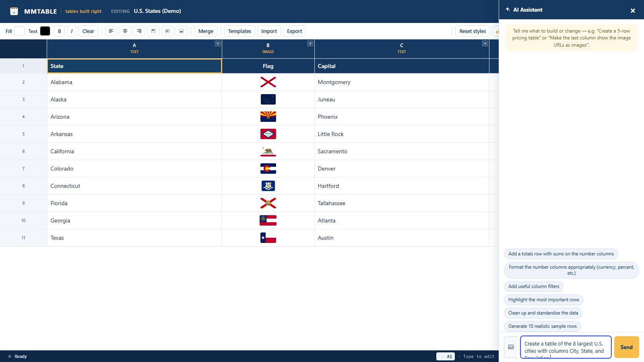Choose 'Highlight the most important rows' suggestion
The height and width of the screenshot is (362, 644).
tap(543, 300)
